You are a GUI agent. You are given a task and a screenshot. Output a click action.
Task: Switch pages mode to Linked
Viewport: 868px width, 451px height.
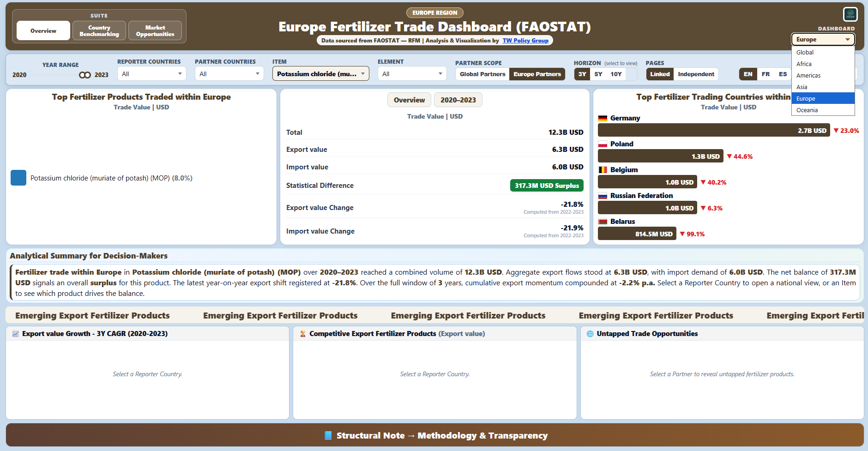660,74
